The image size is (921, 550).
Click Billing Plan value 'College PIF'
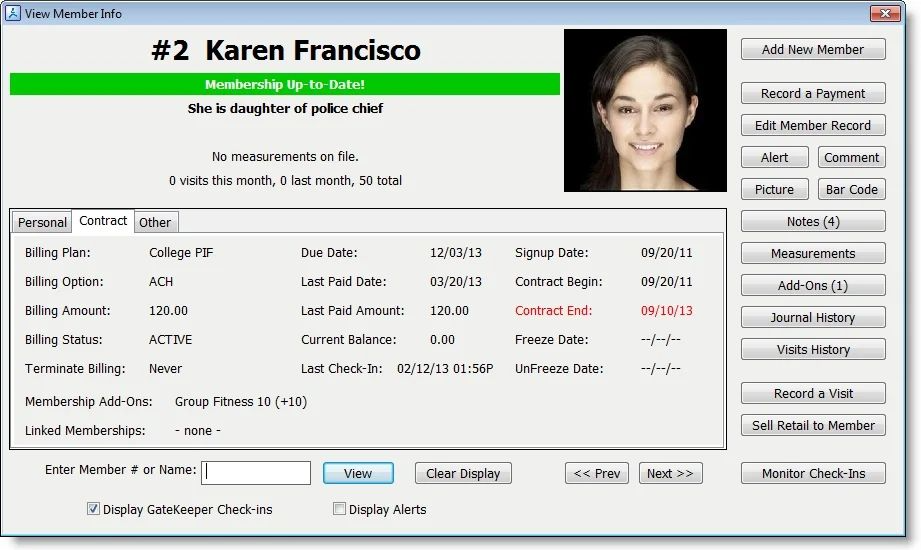pos(181,253)
